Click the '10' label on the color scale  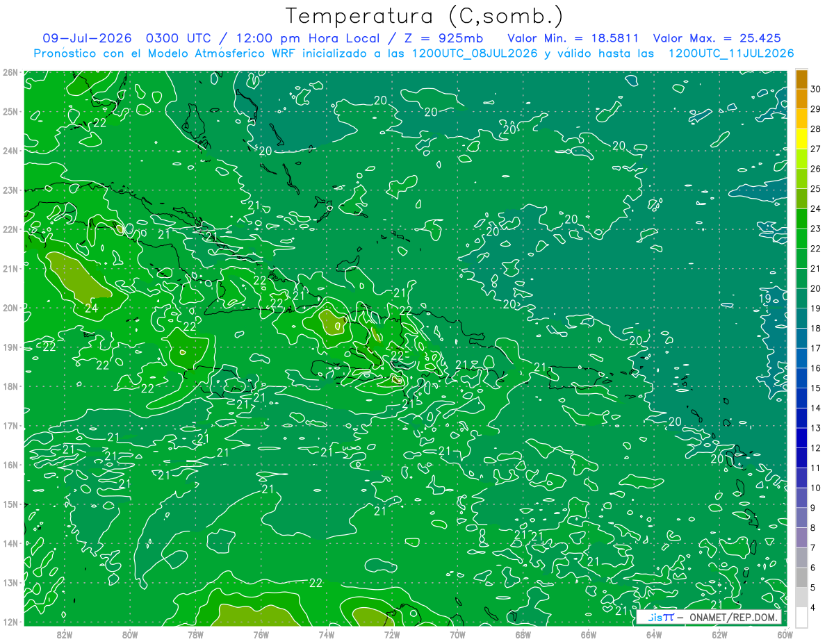[816, 488]
